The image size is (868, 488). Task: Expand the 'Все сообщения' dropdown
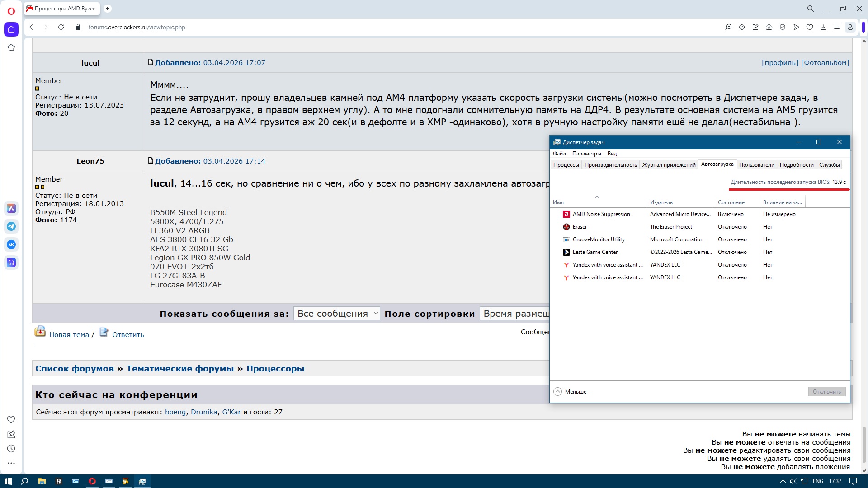[x=337, y=314]
